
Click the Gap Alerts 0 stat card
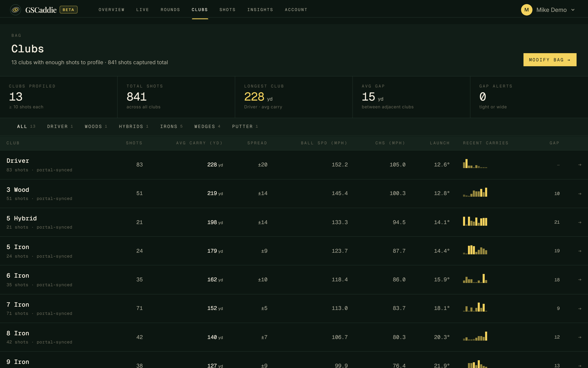tap(529, 97)
